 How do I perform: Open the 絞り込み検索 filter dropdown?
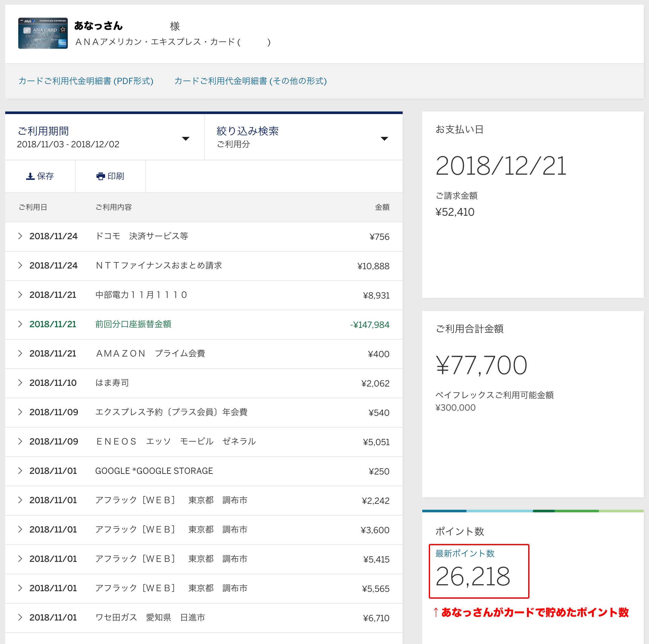pyautogui.click(x=303, y=137)
